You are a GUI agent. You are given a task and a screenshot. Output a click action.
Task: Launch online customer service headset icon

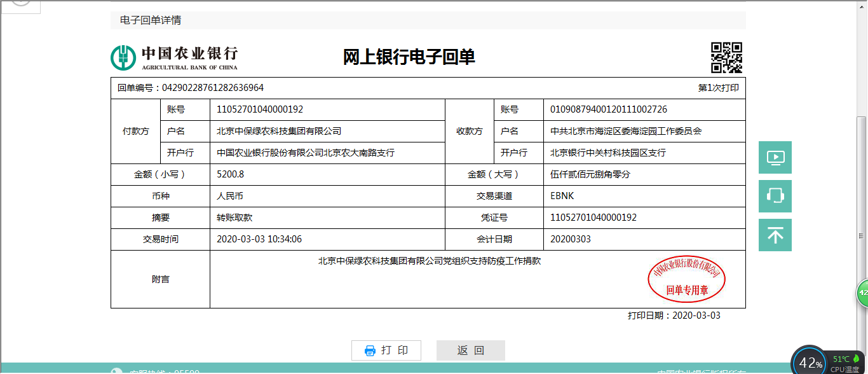click(775, 196)
